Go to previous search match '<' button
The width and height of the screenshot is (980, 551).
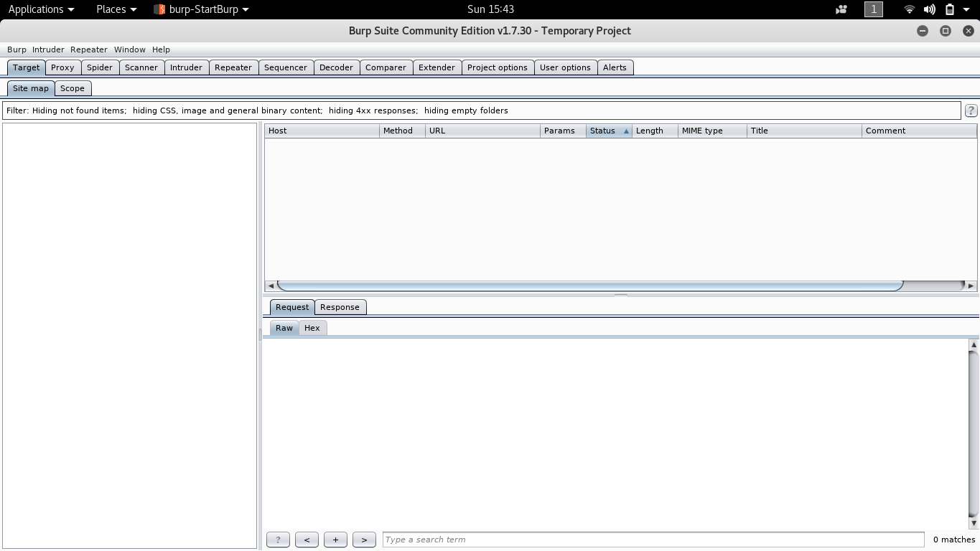[307, 540]
